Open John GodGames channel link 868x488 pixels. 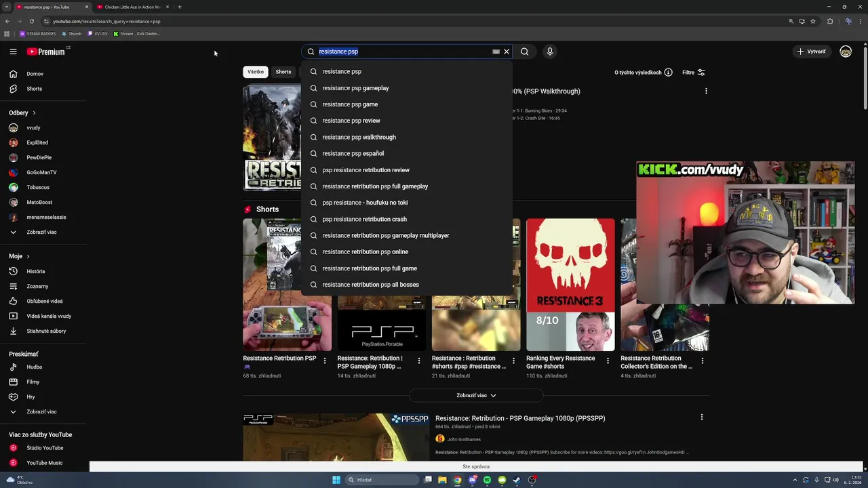click(x=465, y=439)
